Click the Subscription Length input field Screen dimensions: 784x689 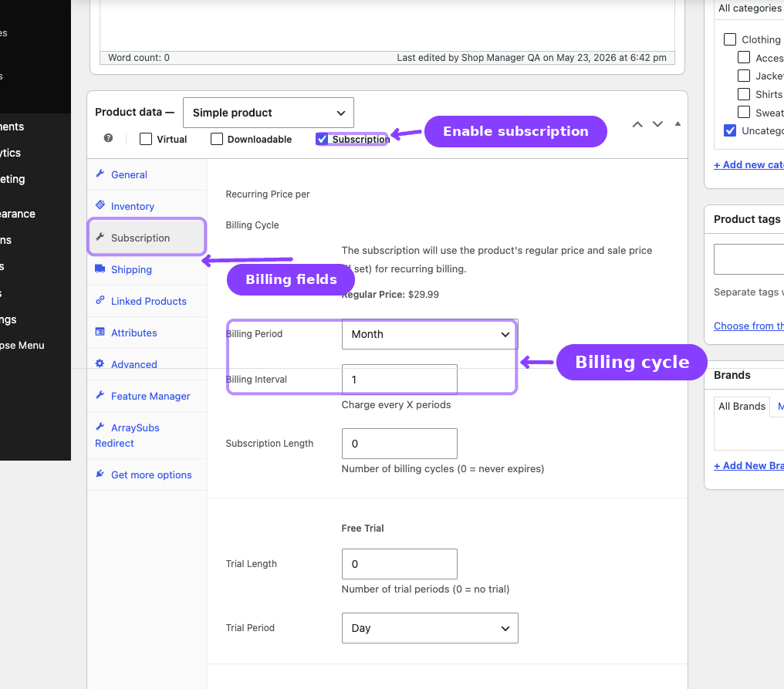click(400, 444)
